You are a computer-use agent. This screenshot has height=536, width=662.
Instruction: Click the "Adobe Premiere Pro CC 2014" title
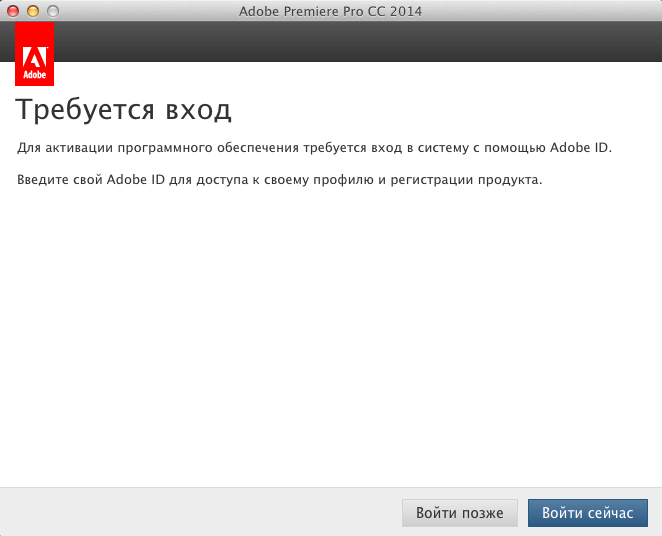tap(331, 11)
